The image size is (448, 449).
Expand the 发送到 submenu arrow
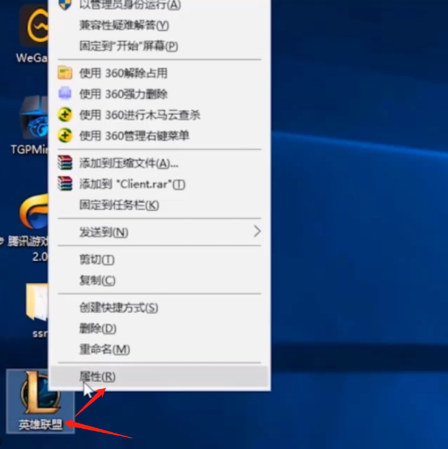click(257, 231)
